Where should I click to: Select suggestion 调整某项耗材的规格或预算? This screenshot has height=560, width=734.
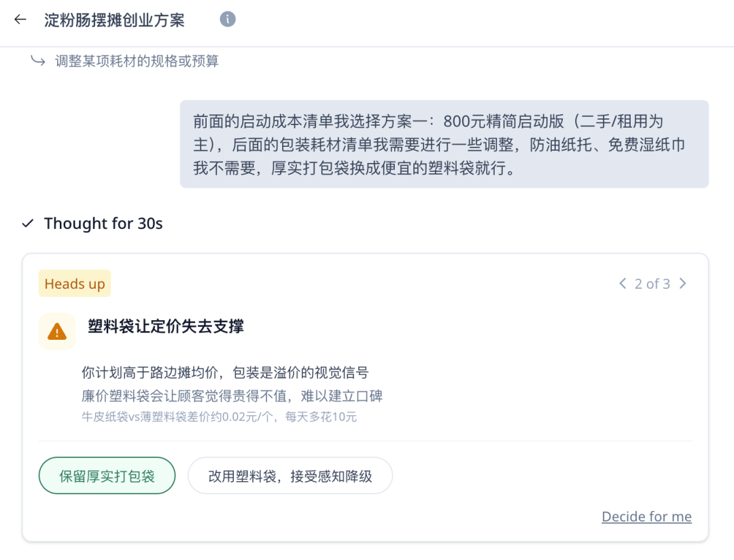[x=137, y=61]
